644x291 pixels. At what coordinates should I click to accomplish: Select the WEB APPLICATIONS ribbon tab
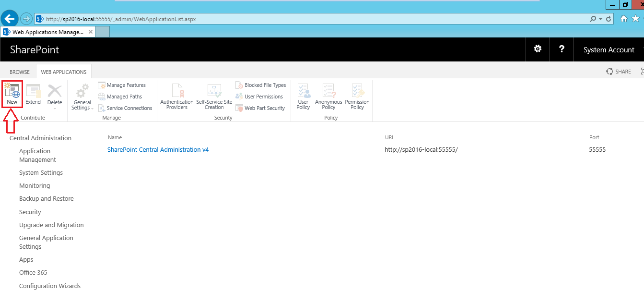coord(64,72)
